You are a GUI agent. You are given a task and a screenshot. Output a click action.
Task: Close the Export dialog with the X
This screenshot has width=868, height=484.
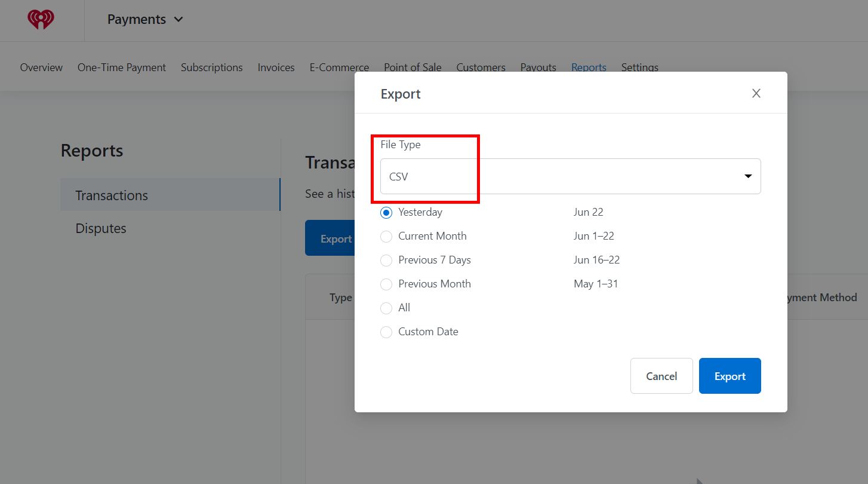click(756, 93)
